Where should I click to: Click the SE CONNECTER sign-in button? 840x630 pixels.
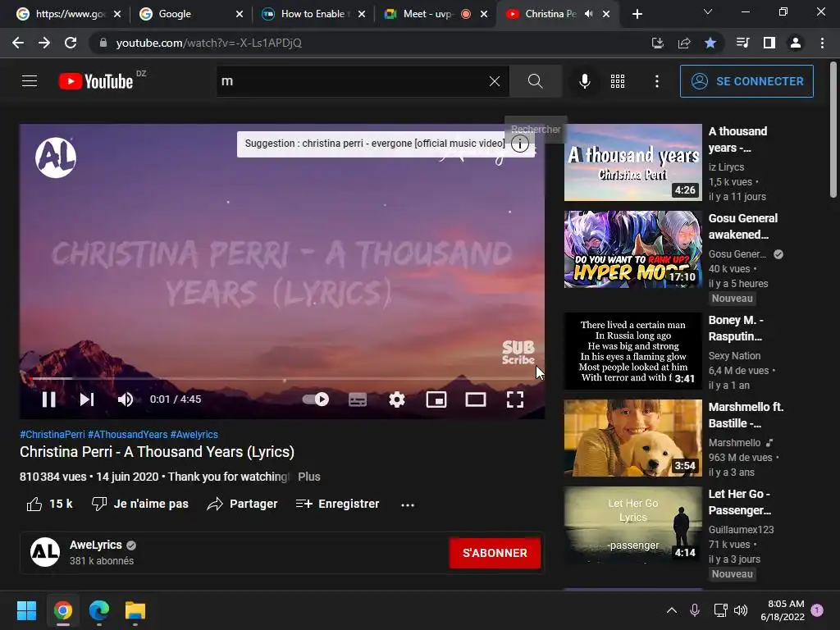[x=746, y=81]
